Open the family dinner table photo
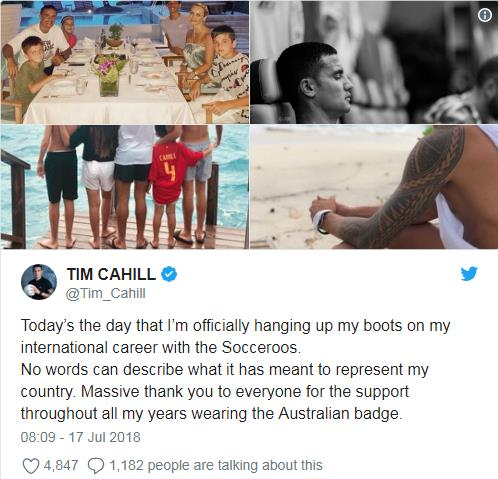498x479 pixels. coord(125,62)
